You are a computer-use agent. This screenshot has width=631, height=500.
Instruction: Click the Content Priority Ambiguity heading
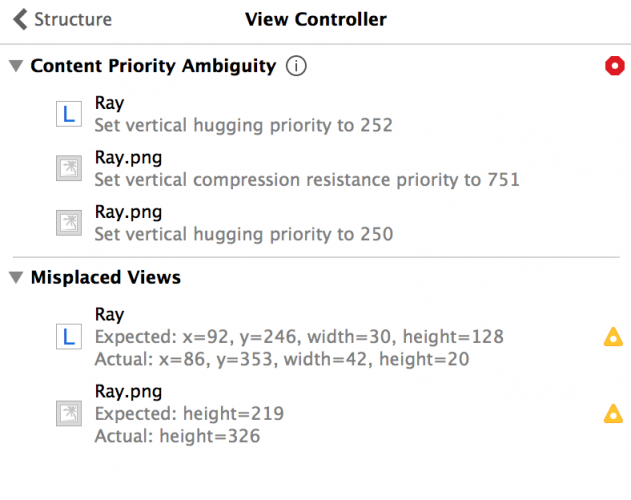tap(153, 67)
